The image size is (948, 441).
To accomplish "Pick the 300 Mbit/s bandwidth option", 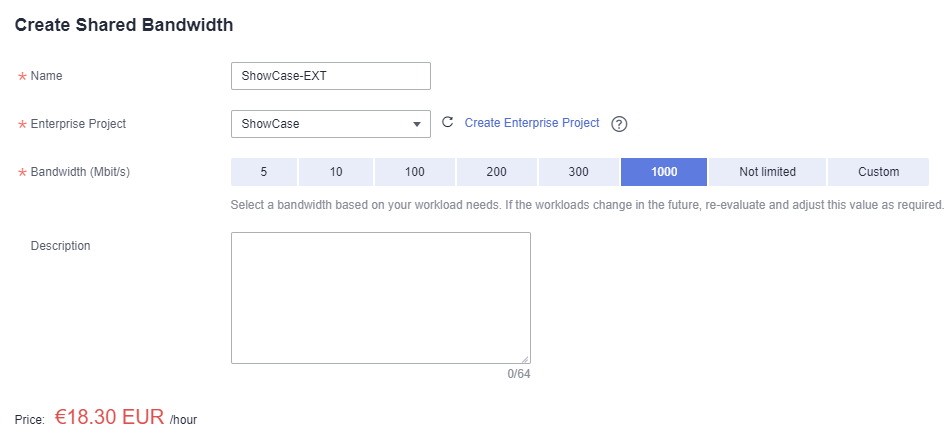I will (x=578, y=172).
